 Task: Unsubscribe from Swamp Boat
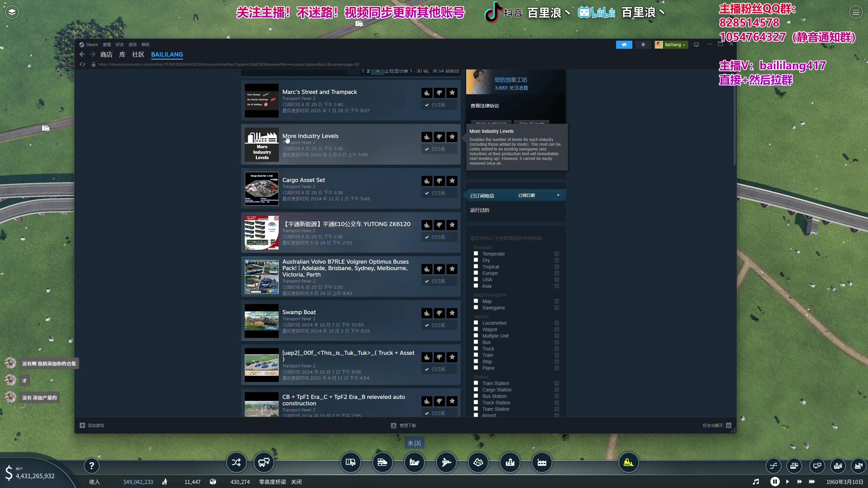pyautogui.click(x=439, y=325)
